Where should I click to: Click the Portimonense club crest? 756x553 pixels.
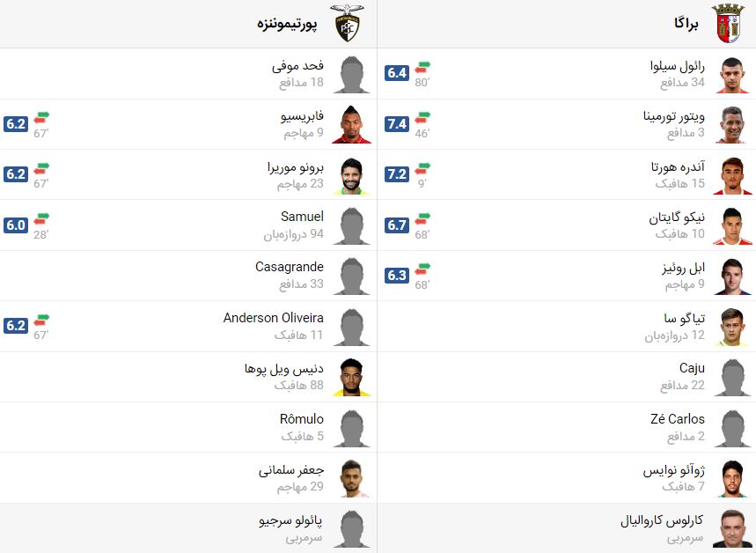click(347, 23)
